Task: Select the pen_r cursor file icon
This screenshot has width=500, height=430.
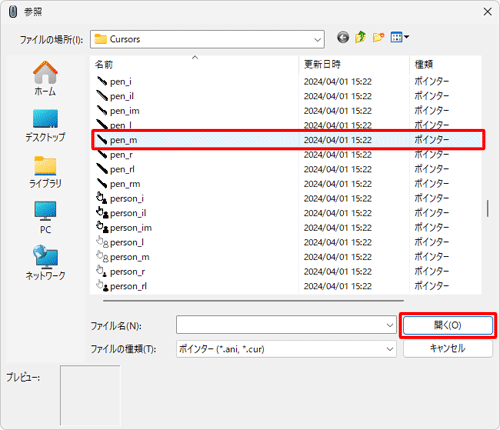Action: pos(102,155)
